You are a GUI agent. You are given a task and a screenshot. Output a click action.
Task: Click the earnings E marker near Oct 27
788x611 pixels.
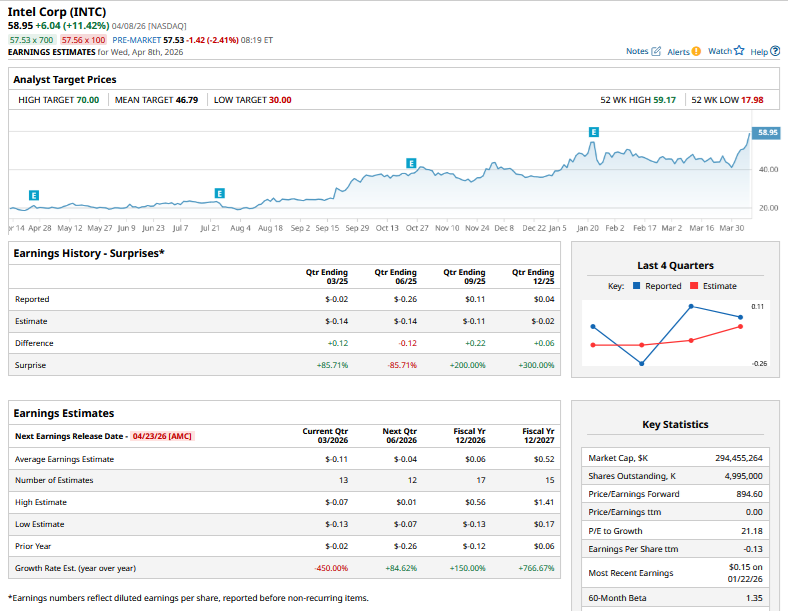[411, 162]
